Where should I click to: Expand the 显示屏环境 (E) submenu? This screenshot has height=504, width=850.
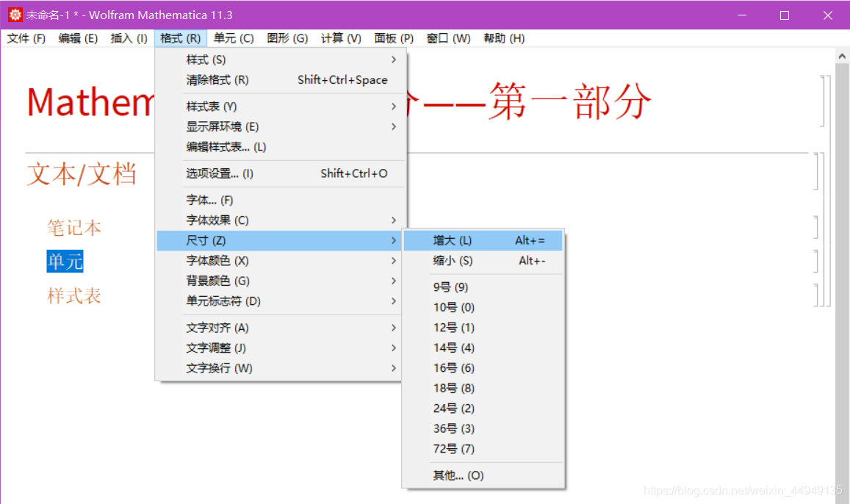click(x=280, y=127)
